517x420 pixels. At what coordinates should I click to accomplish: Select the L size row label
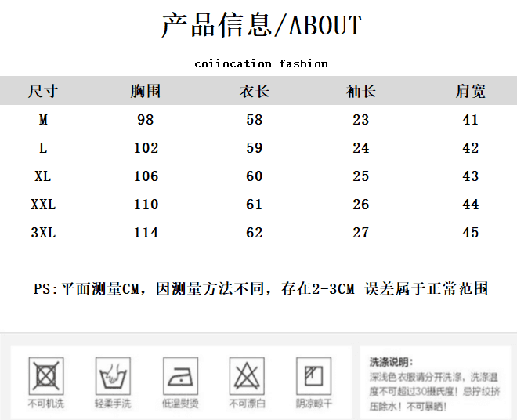point(43,148)
